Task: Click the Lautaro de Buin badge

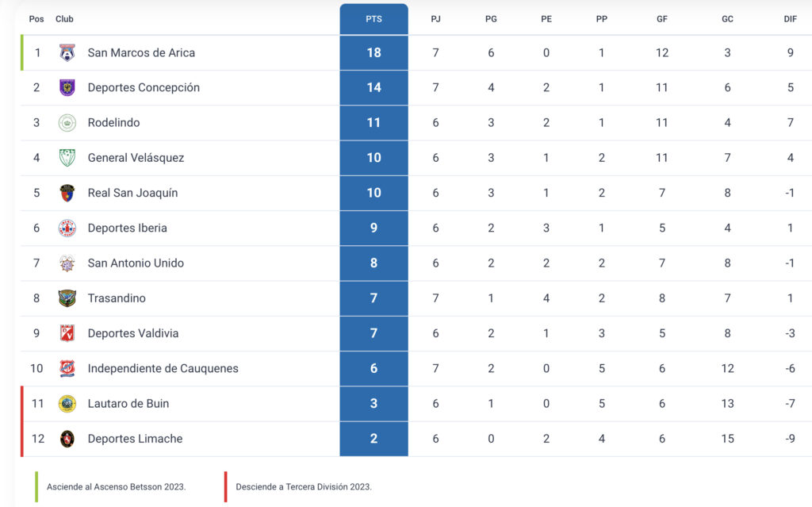Action: point(67,404)
